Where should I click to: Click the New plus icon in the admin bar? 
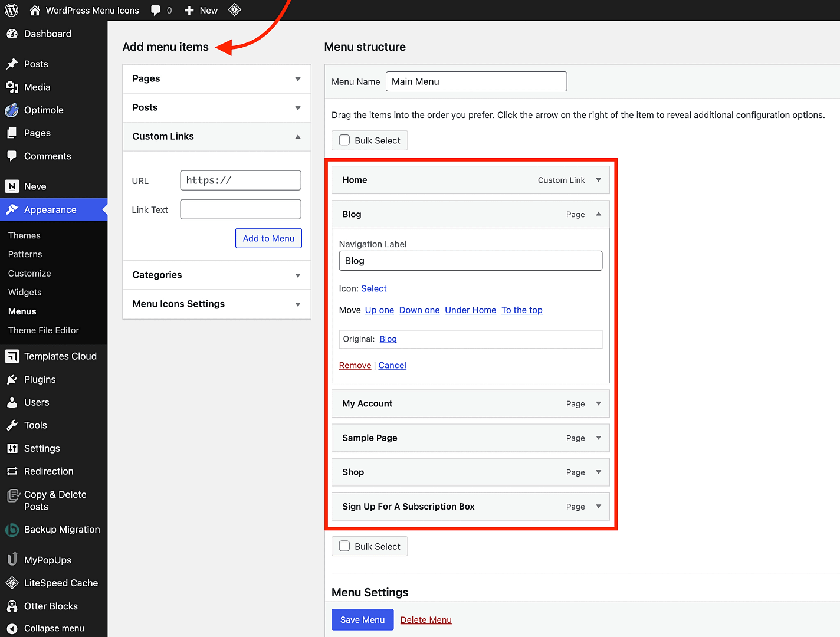(189, 11)
